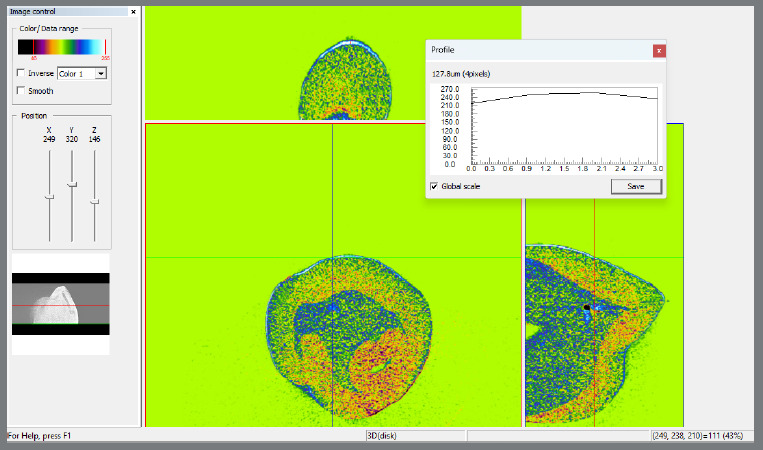
Task: Click the right red marker on color range
Action: (x=105, y=47)
